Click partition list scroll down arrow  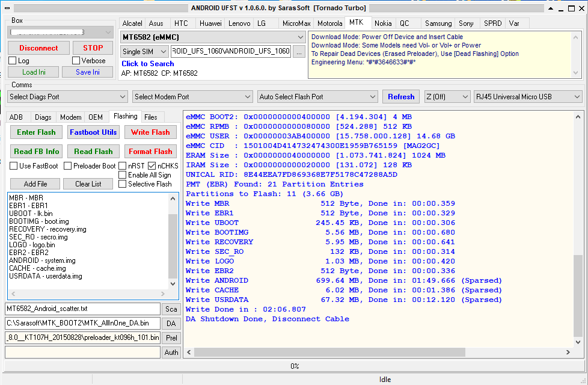pos(173,284)
